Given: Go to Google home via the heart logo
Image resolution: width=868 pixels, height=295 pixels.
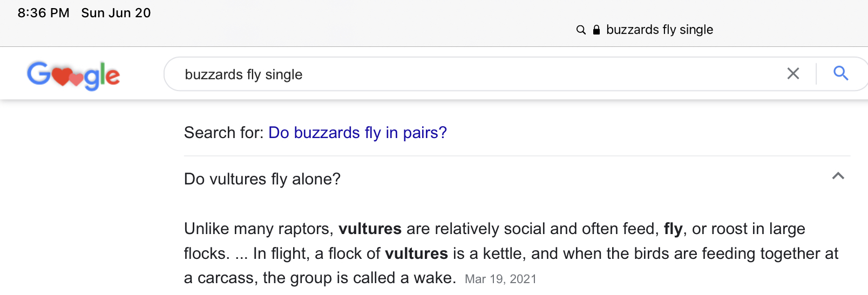Looking at the screenshot, I should point(73,75).
